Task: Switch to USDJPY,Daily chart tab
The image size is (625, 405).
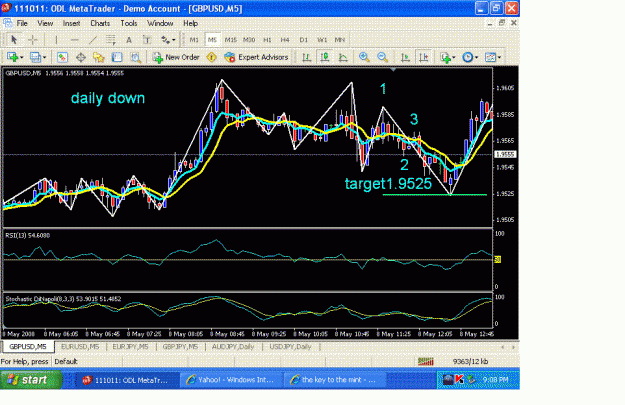Action: [290, 347]
